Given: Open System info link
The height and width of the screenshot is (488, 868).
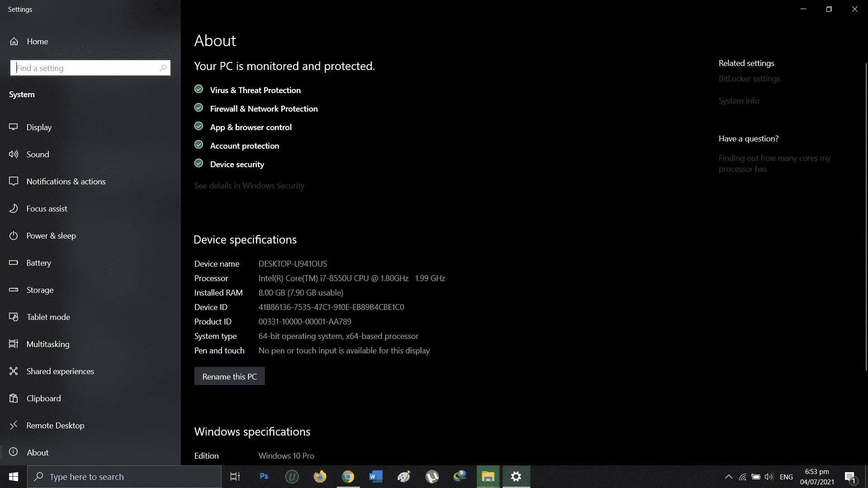Looking at the screenshot, I should pyautogui.click(x=739, y=101).
